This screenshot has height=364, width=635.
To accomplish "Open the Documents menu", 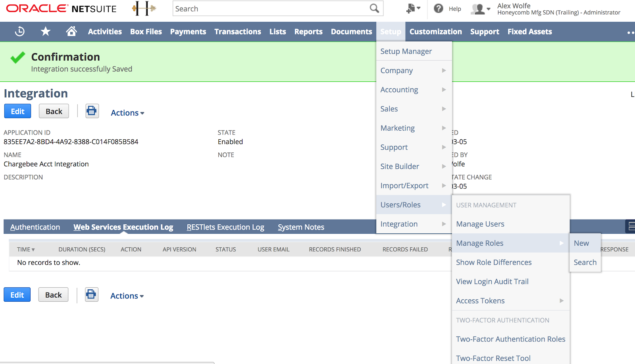I will [351, 31].
